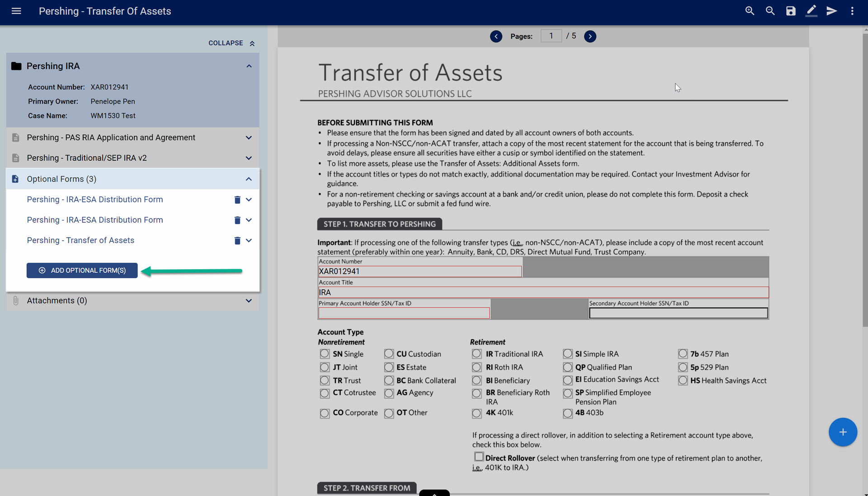The width and height of the screenshot is (868, 496).
Task: Select ES Estate account type
Action: click(x=389, y=367)
